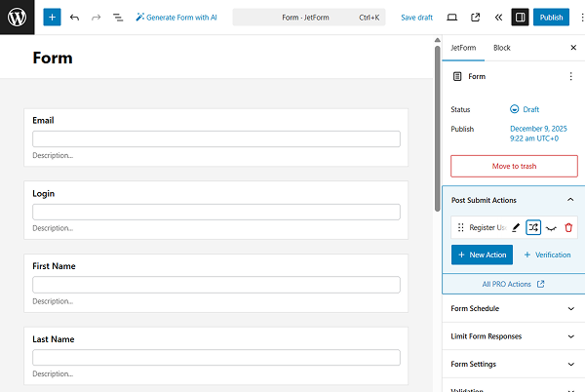Open form preview in a new tab
585x392 pixels.
(x=475, y=18)
